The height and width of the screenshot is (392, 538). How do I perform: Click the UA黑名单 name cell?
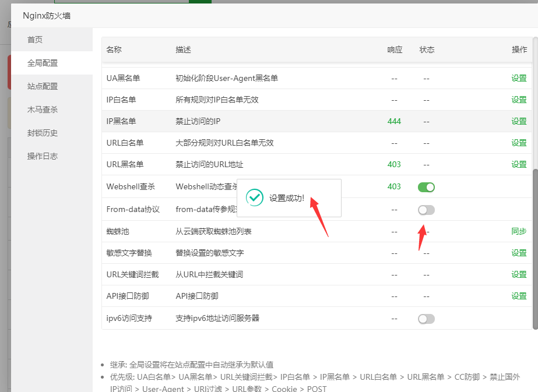coord(123,78)
